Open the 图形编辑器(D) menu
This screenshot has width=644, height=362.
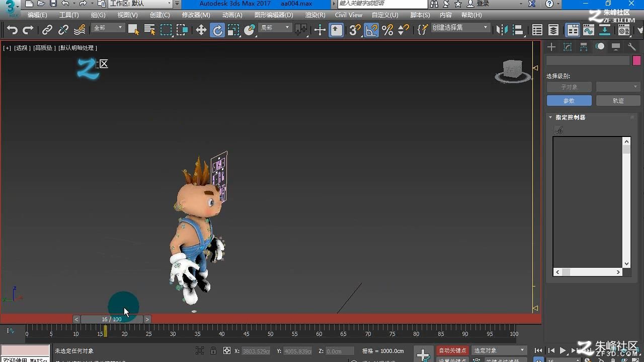tap(274, 15)
